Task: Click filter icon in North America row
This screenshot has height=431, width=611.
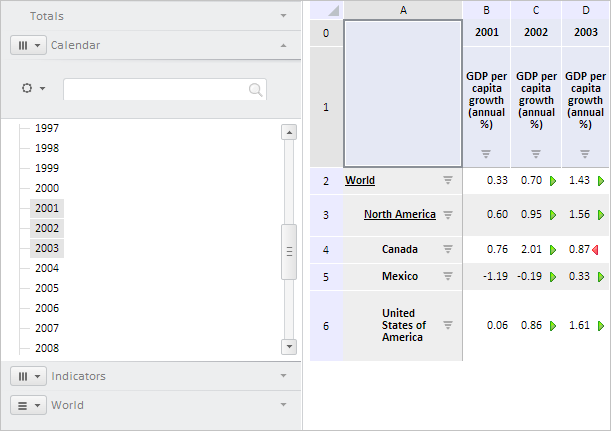Action: pos(448,214)
